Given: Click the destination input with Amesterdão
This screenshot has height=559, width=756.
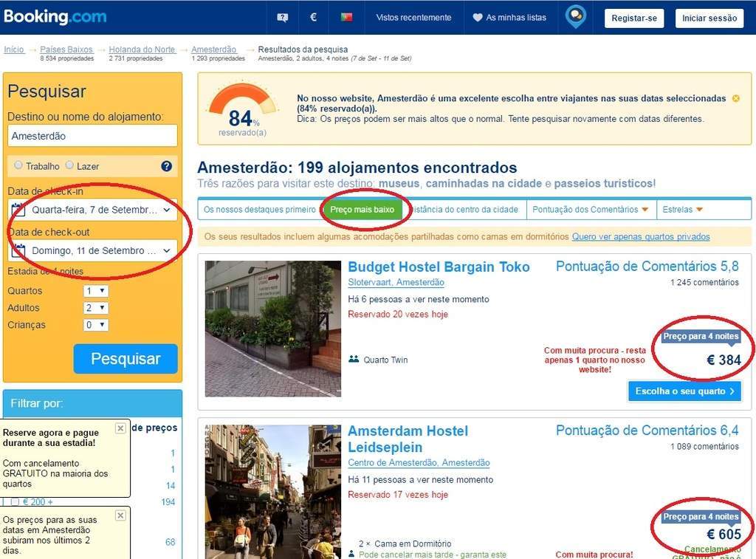Looking at the screenshot, I should click(92, 136).
